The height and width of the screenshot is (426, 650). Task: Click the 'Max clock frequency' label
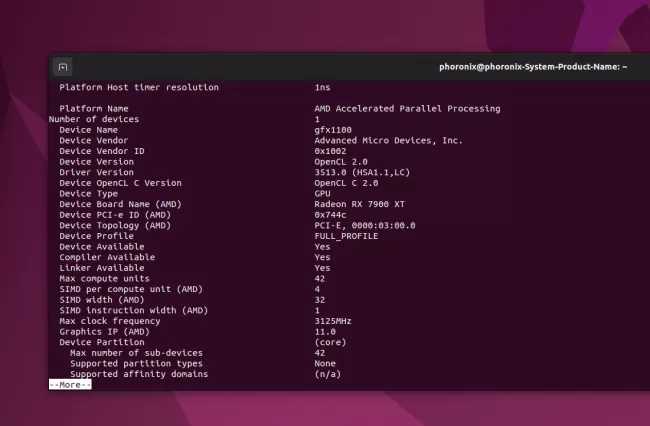(x=109, y=321)
